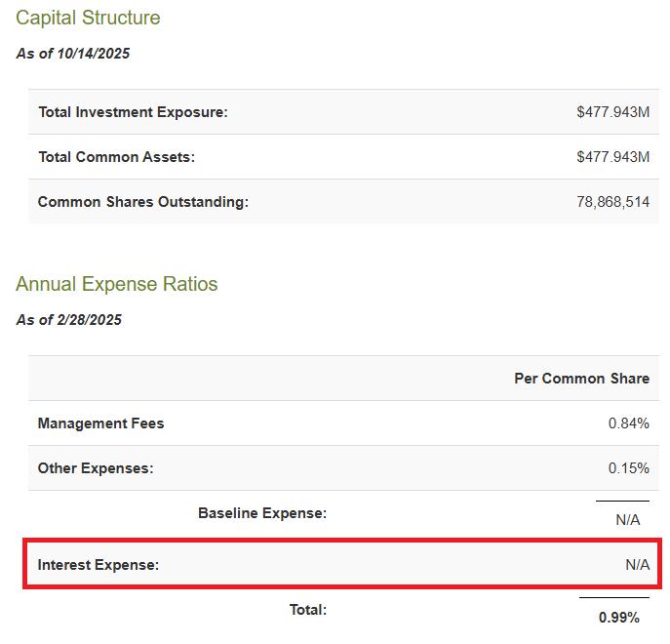This screenshot has width=670, height=644.
Task: Click the Capital Structure heading
Action: [x=88, y=19]
